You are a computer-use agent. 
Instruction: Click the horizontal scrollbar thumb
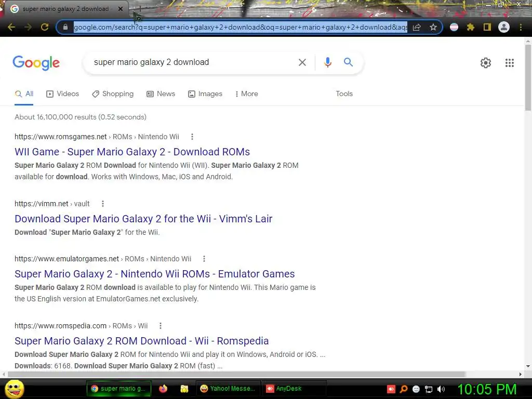point(236,374)
